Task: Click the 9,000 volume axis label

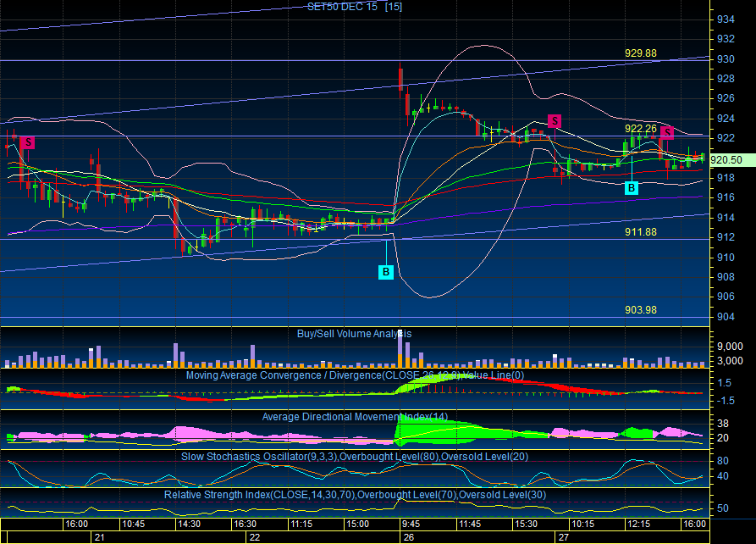Action: coord(730,347)
